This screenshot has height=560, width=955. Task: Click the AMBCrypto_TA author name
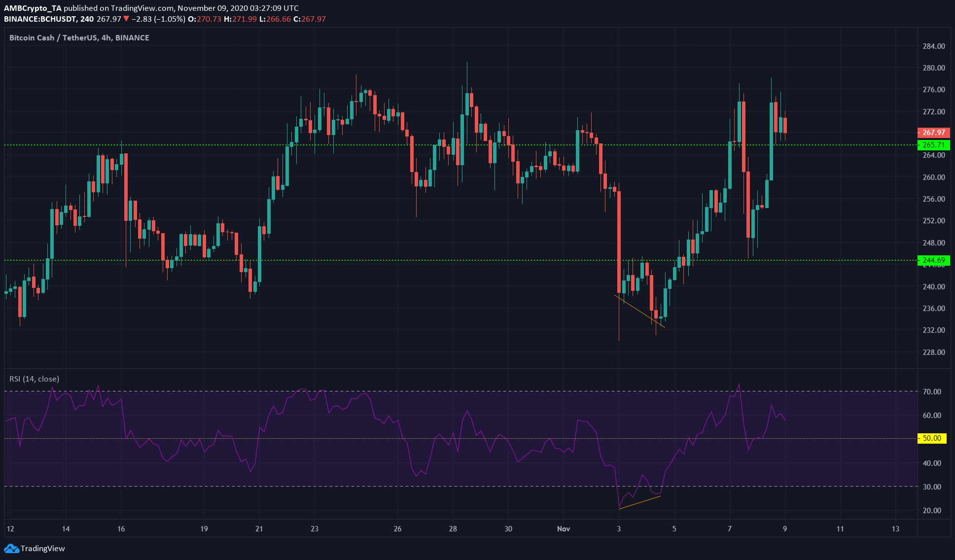[33, 8]
